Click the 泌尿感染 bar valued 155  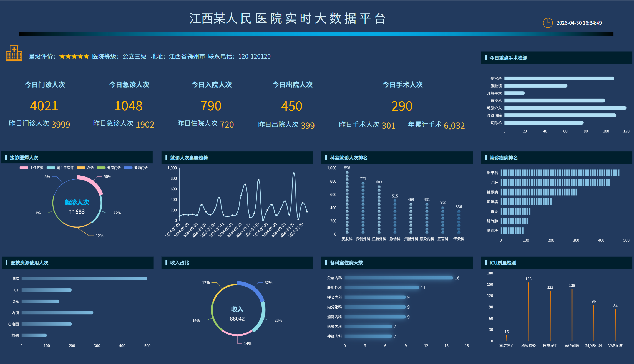click(528, 312)
